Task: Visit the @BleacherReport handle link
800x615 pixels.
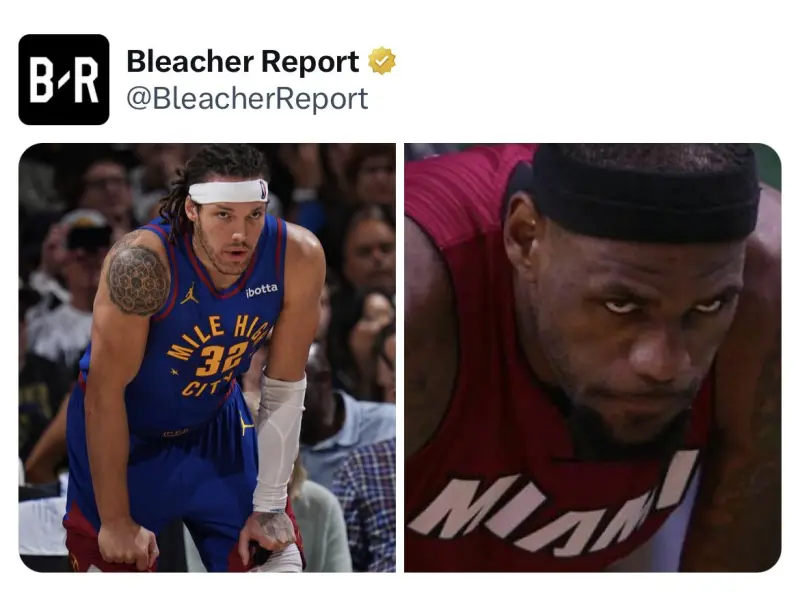Action: 247,99
